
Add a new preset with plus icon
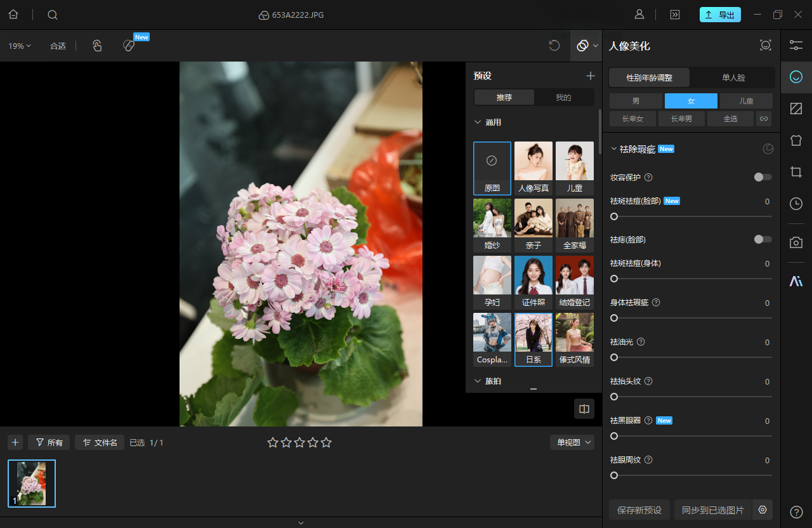(591, 76)
